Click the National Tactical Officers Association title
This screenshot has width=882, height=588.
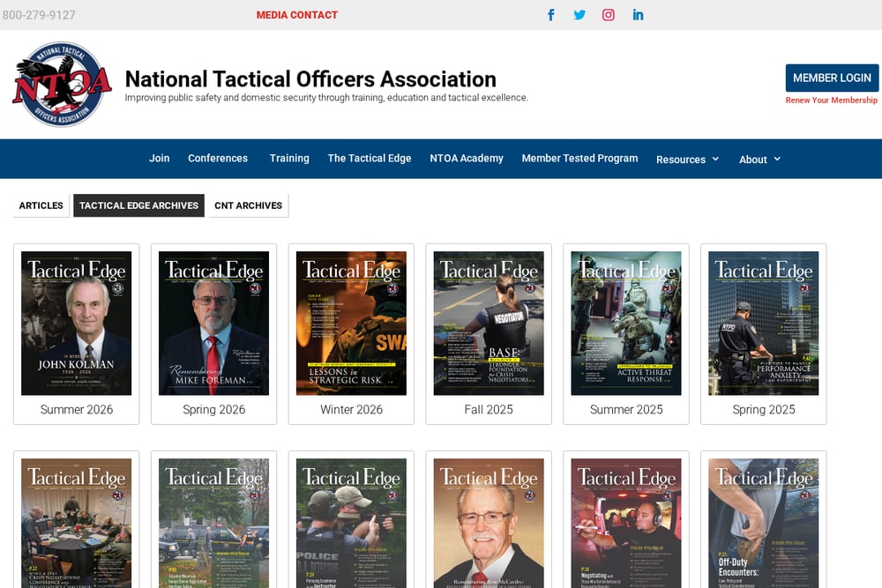point(310,79)
